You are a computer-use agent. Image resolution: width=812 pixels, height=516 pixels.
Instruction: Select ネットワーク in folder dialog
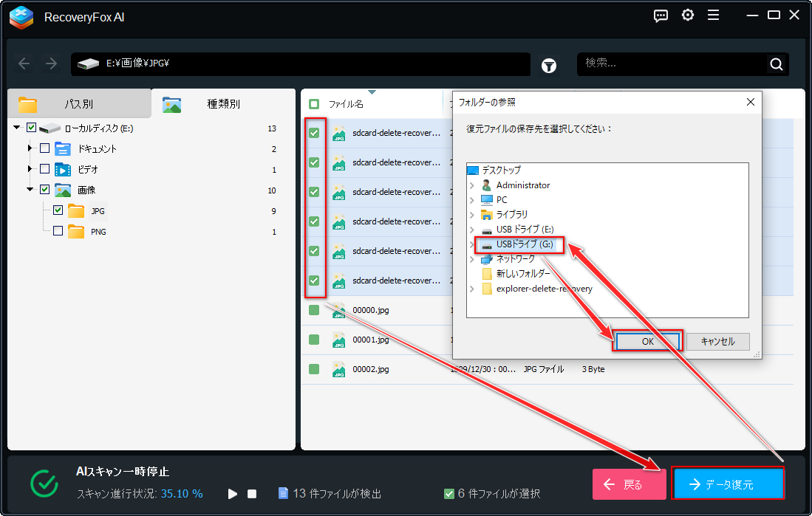(x=515, y=259)
